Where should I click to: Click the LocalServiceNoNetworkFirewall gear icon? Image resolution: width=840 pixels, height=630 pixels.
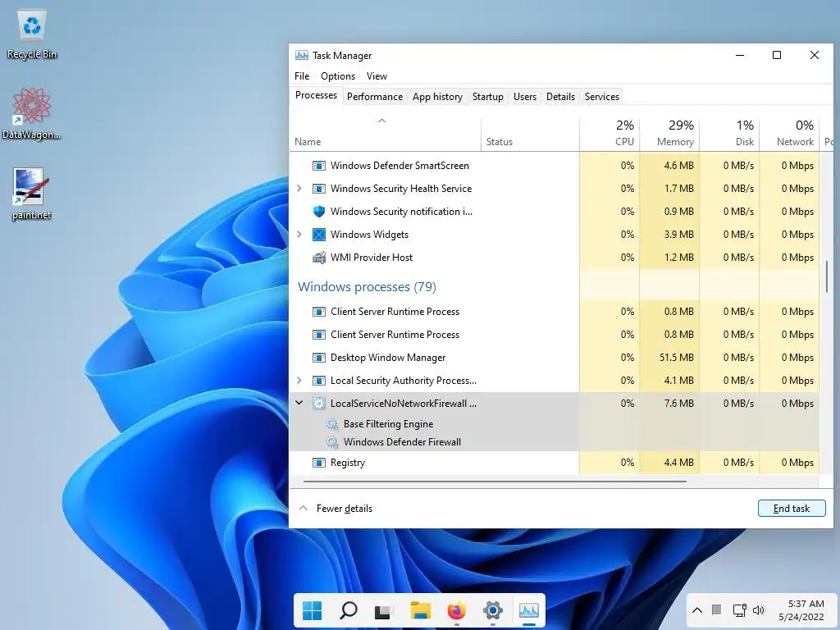click(x=319, y=404)
